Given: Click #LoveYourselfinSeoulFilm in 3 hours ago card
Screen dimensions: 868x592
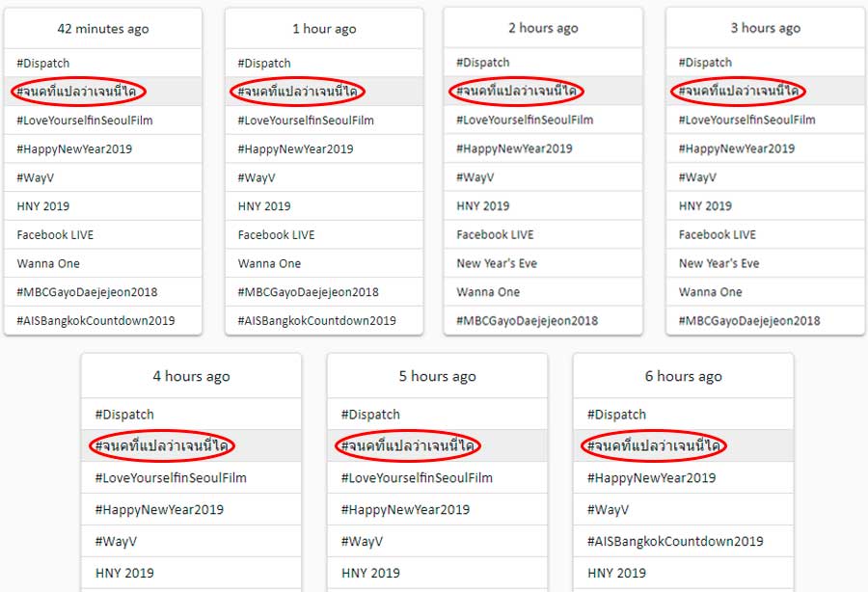Looking at the screenshot, I should (x=747, y=120).
